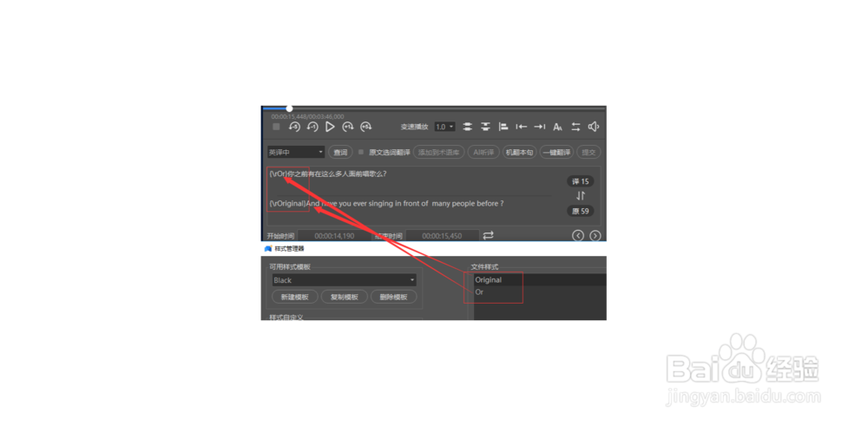Click the 机翻本句 button
This screenshot has width=868, height=426.
tap(520, 152)
